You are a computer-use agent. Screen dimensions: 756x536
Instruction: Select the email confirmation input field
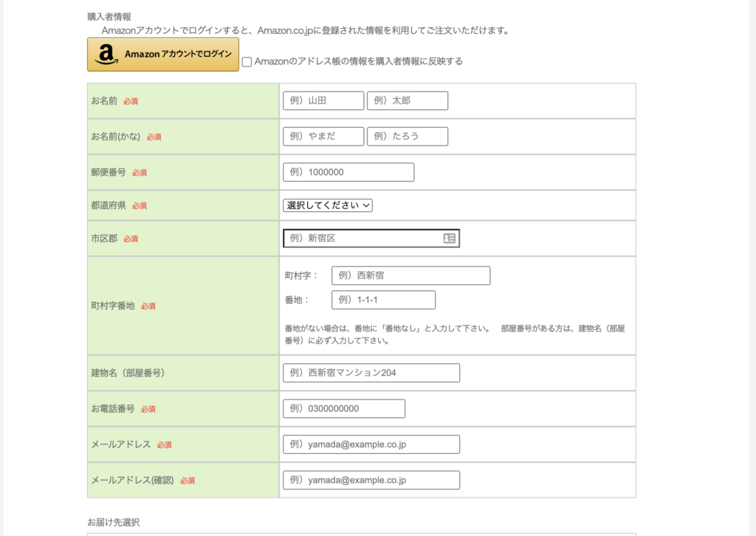[371, 480]
